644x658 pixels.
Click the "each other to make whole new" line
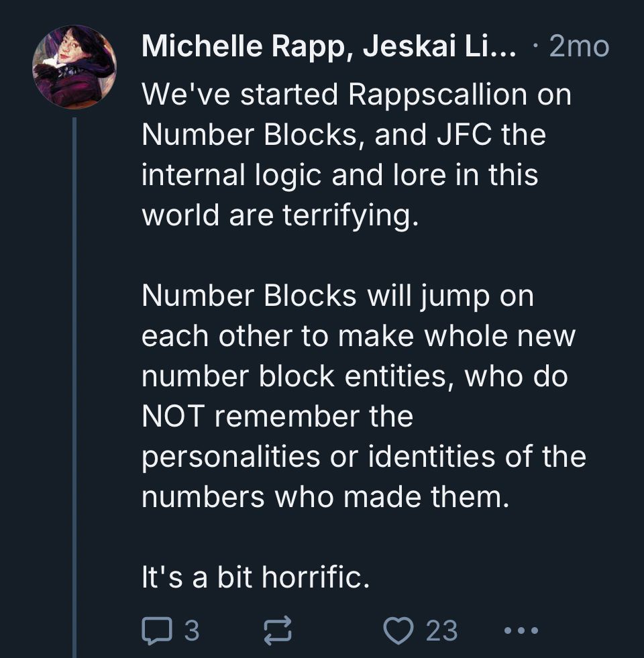(358, 336)
